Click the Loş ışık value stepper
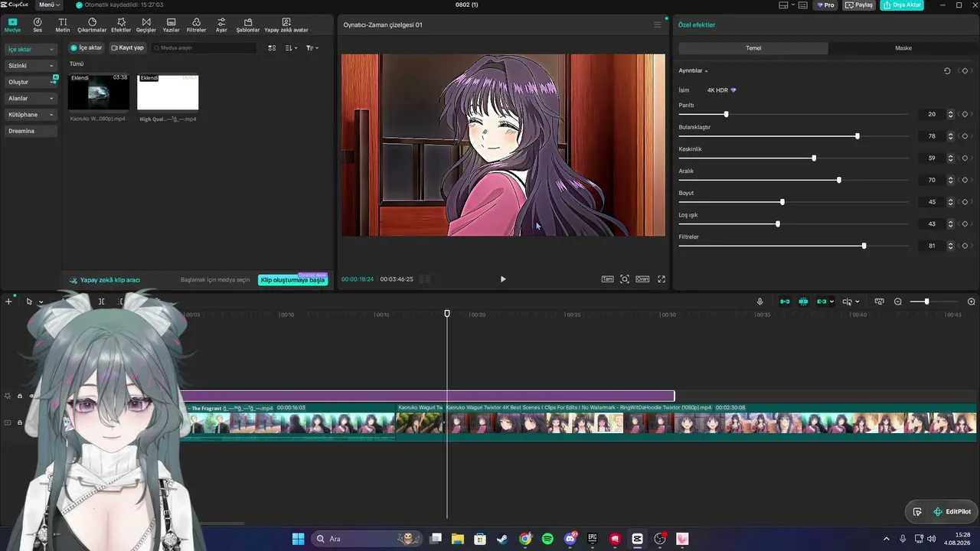 tap(951, 224)
